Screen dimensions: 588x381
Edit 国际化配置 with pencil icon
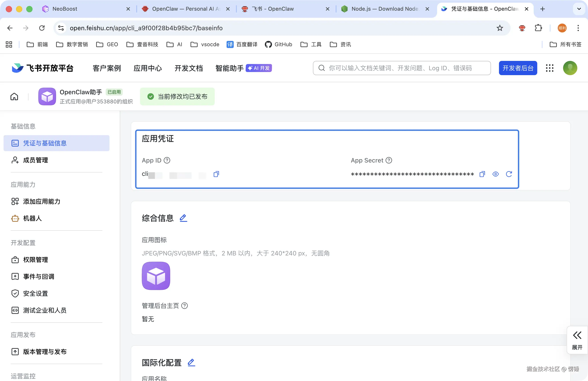click(191, 363)
